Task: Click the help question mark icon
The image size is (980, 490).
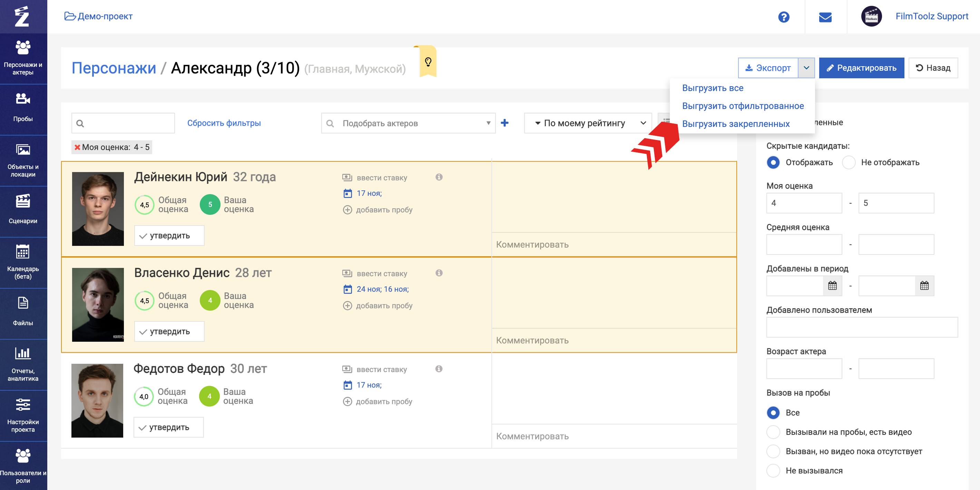Action: pos(783,17)
